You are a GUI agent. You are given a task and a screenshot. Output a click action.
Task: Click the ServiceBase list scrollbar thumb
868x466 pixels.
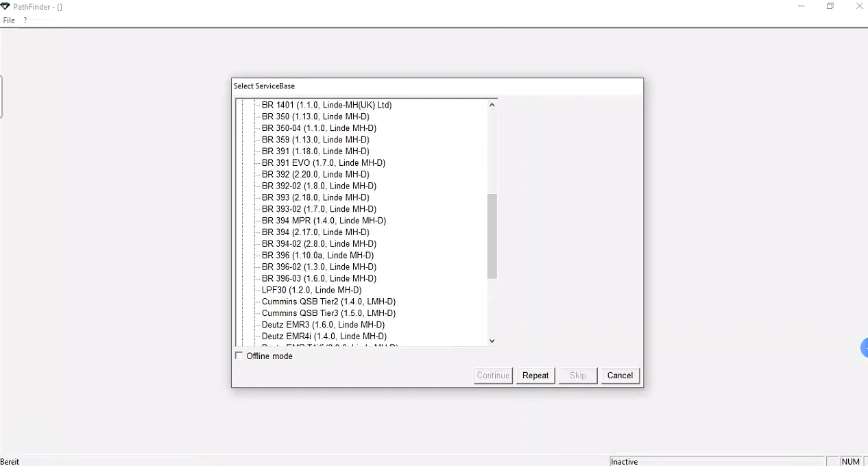click(492, 236)
